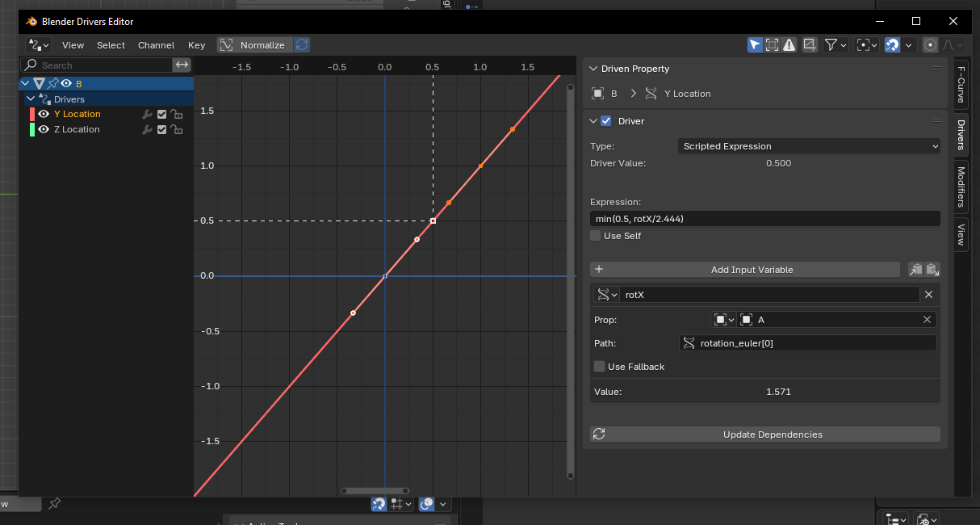980x525 pixels.
Task: Toggle Only Show Errors warning icon
Action: 789,45
